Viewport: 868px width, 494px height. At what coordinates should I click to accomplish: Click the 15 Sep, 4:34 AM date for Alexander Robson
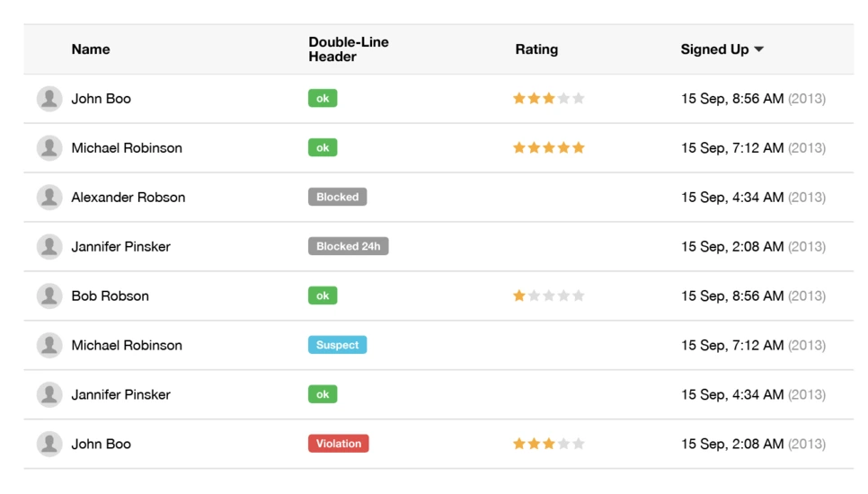click(x=731, y=198)
